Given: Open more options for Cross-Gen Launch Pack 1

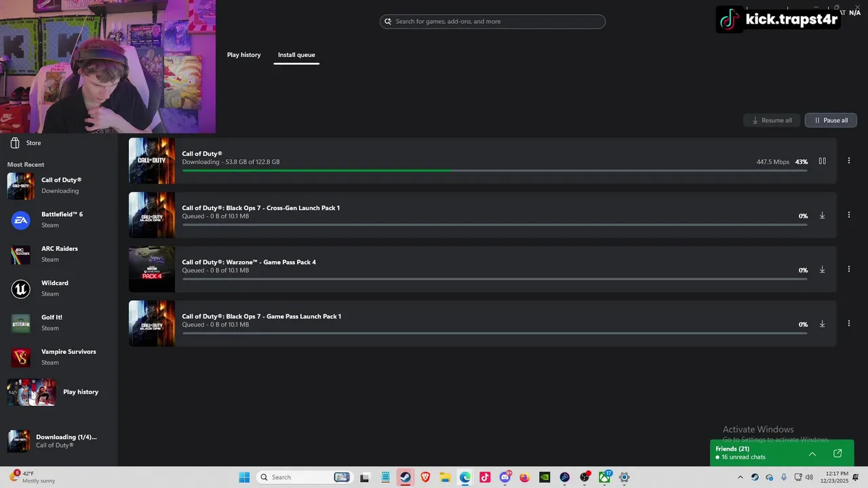Looking at the screenshot, I should pos(848,215).
